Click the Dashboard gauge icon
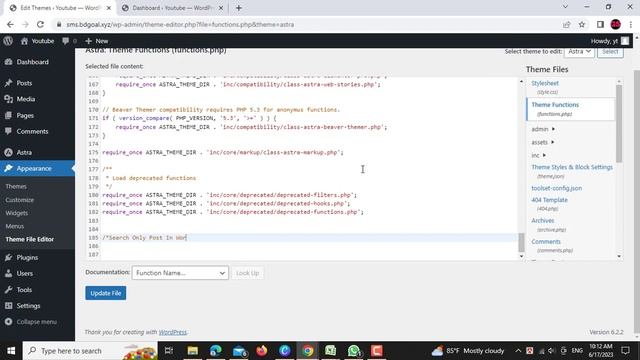Viewport: 640px width, 360px height. click(x=9, y=62)
